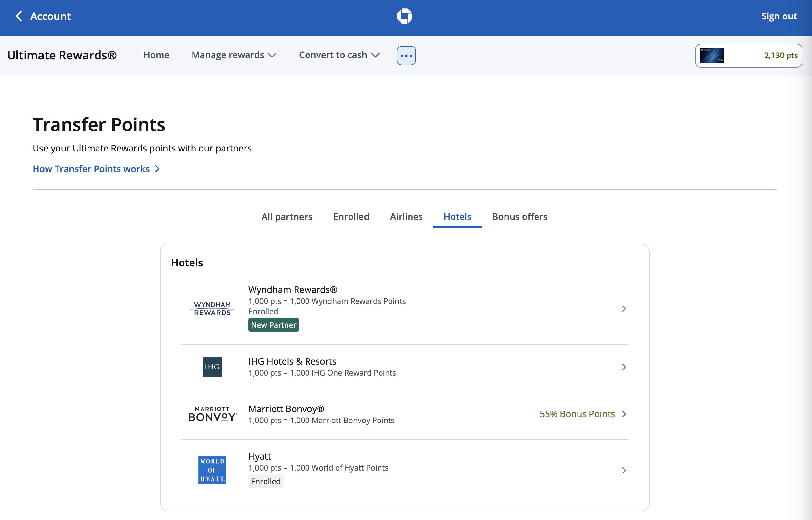This screenshot has height=520, width=812.
Task: Click '1,000 pts = 1,000 IHG One Reward Points'
Action: (x=322, y=373)
